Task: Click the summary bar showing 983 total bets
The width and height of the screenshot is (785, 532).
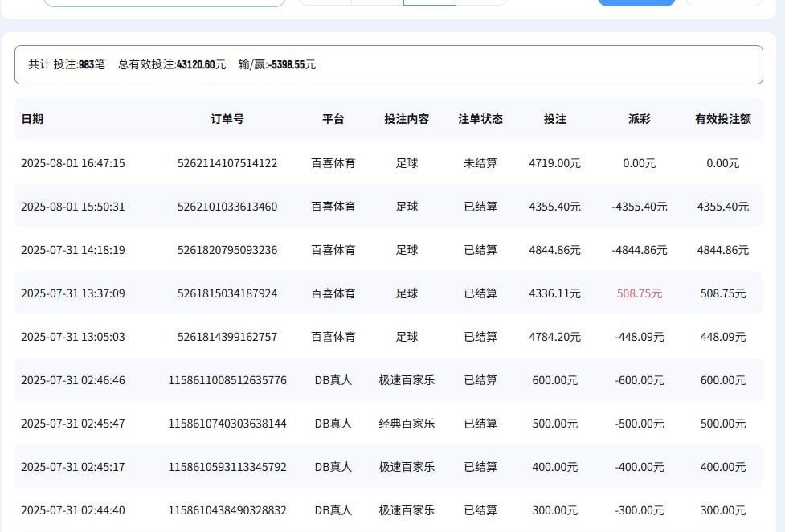Action: pyautogui.click(x=389, y=64)
